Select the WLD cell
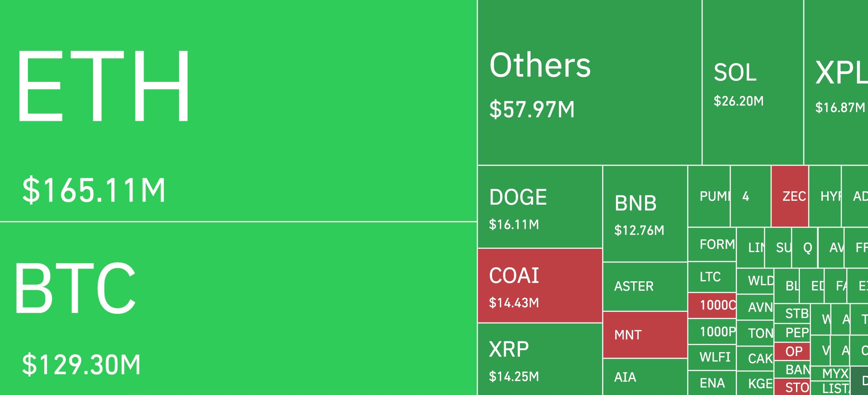 (755, 281)
